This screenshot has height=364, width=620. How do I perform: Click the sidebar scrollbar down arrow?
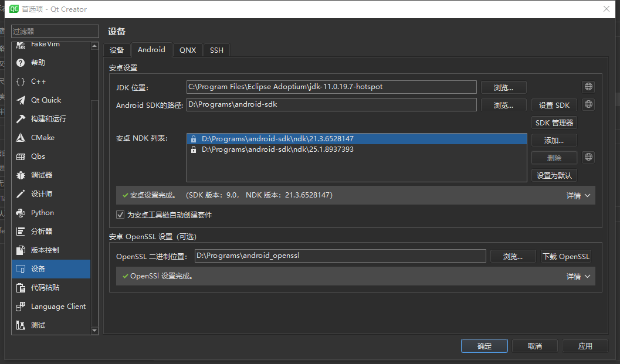click(x=94, y=331)
